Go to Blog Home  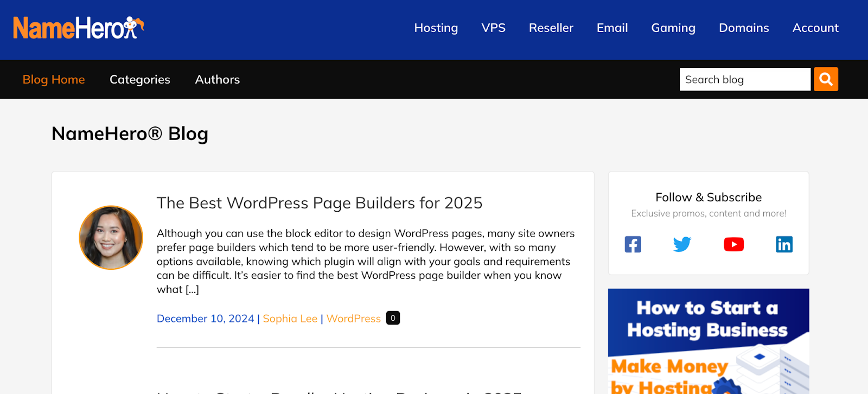54,79
